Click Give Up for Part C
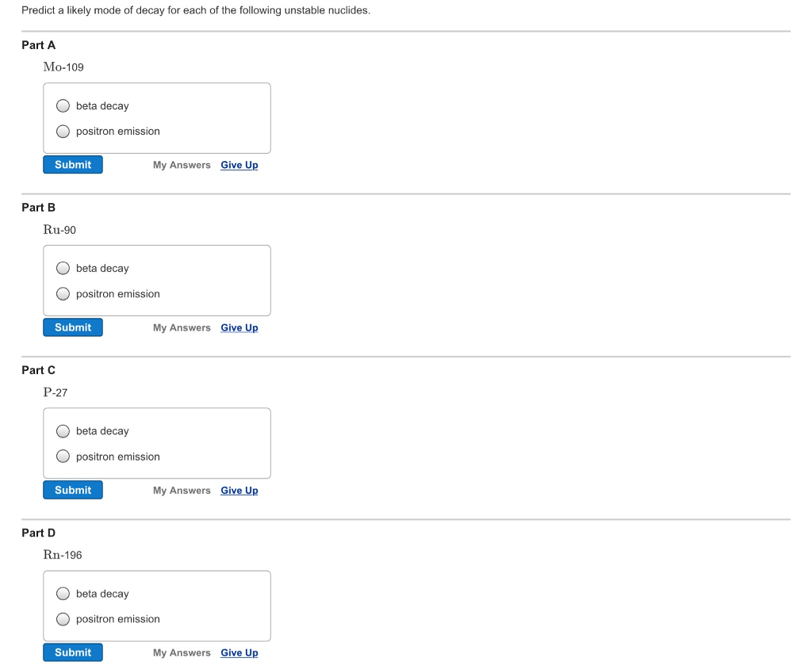The image size is (812, 669). click(x=239, y=490)
